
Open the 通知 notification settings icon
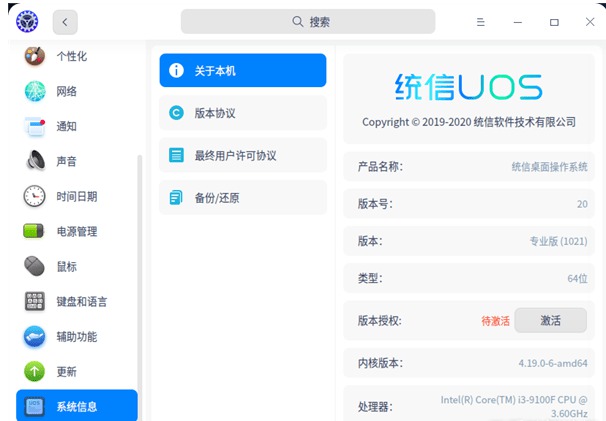coord(35,126)
